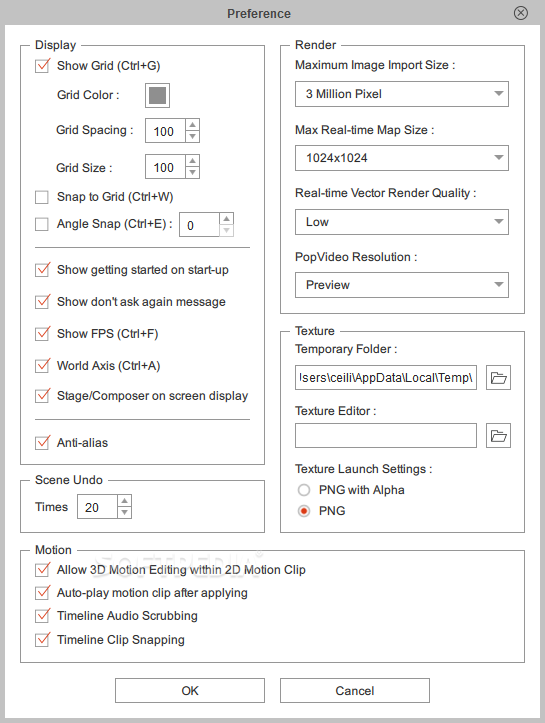The height and width of the screenshot is (723, 545).
Task: Close the Preference dialog with X icon
Action: (x=521, y=13)
